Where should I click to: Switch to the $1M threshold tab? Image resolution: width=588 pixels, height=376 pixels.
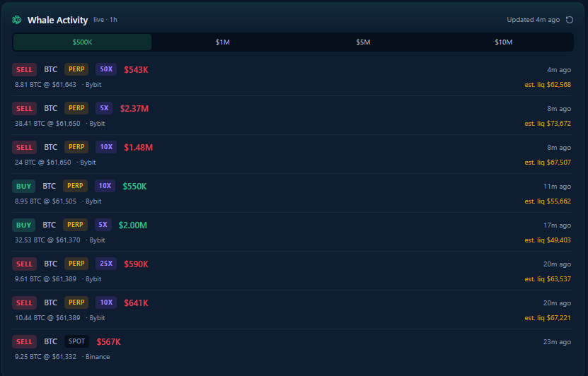point(223,42)
